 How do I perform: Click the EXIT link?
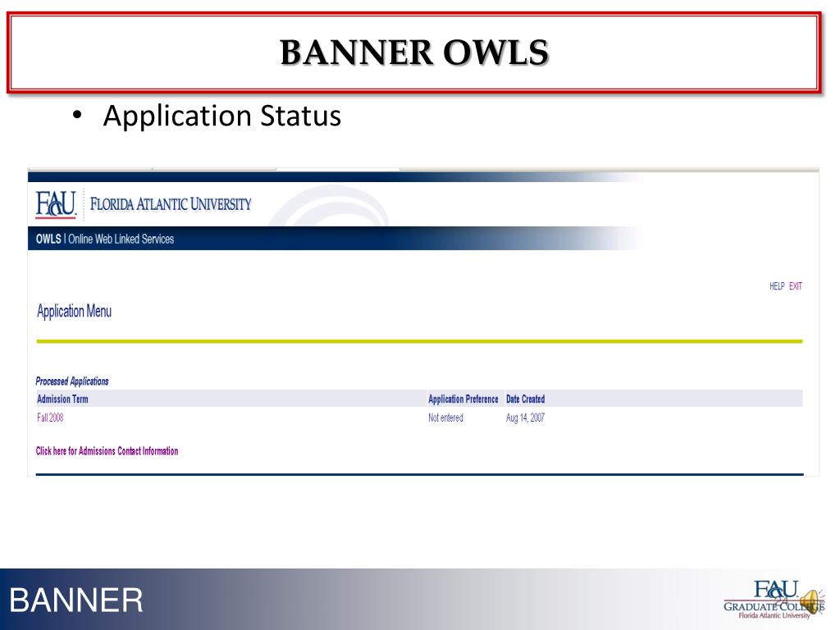tap(796, 286)
